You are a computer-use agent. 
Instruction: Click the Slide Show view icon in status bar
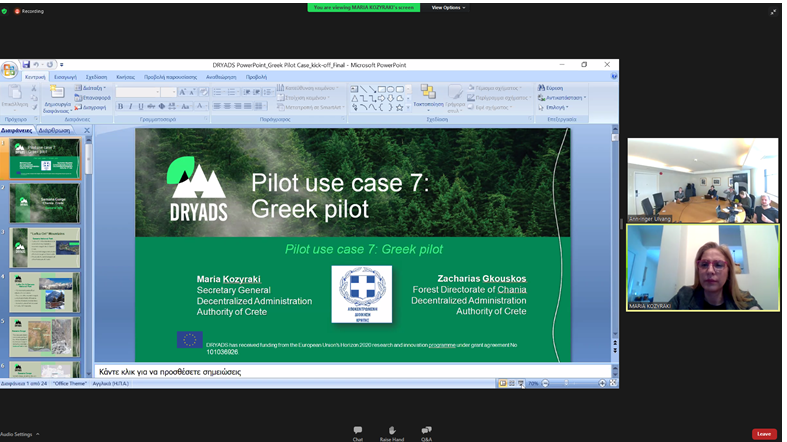point(520,383)
